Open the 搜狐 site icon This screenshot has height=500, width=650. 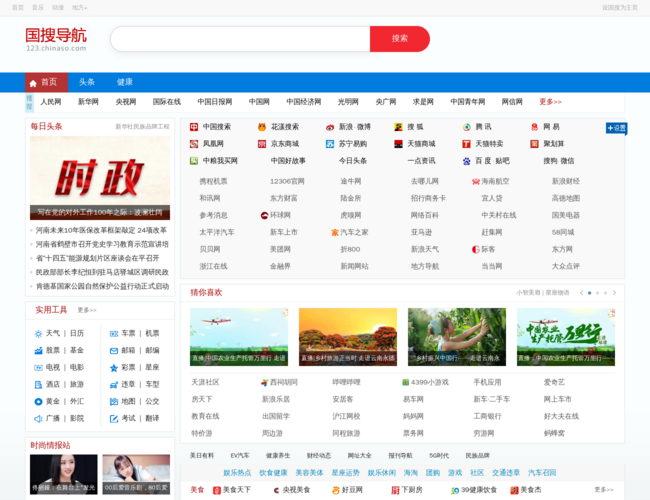[398, 127]
